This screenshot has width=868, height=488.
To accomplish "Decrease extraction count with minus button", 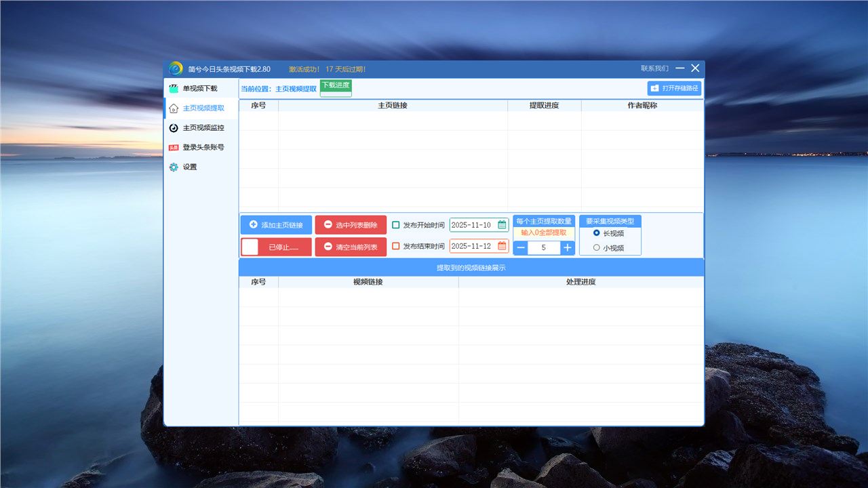I will coord(521,248).
